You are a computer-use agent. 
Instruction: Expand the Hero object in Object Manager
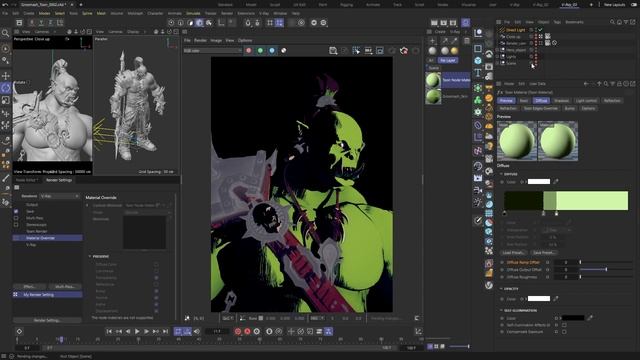tap(498, 50)
